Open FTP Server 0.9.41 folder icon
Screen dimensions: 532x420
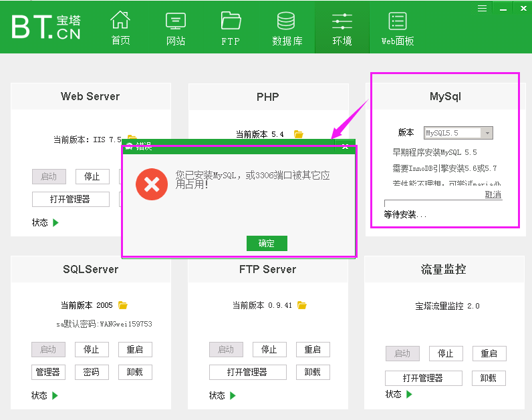[301, 305]
